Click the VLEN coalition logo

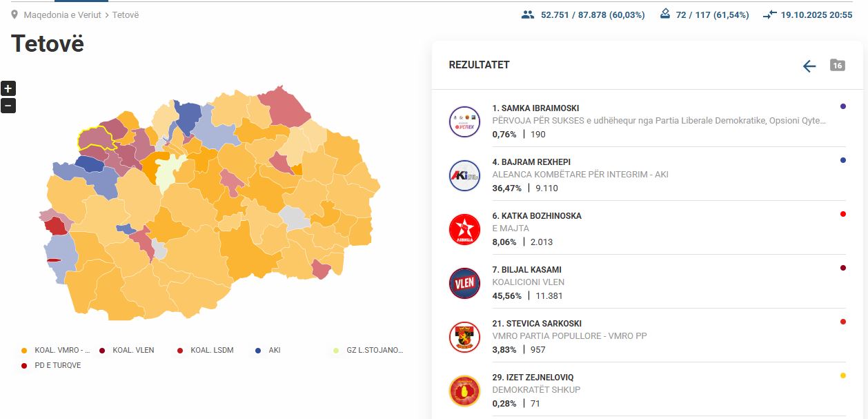(464, 283)
